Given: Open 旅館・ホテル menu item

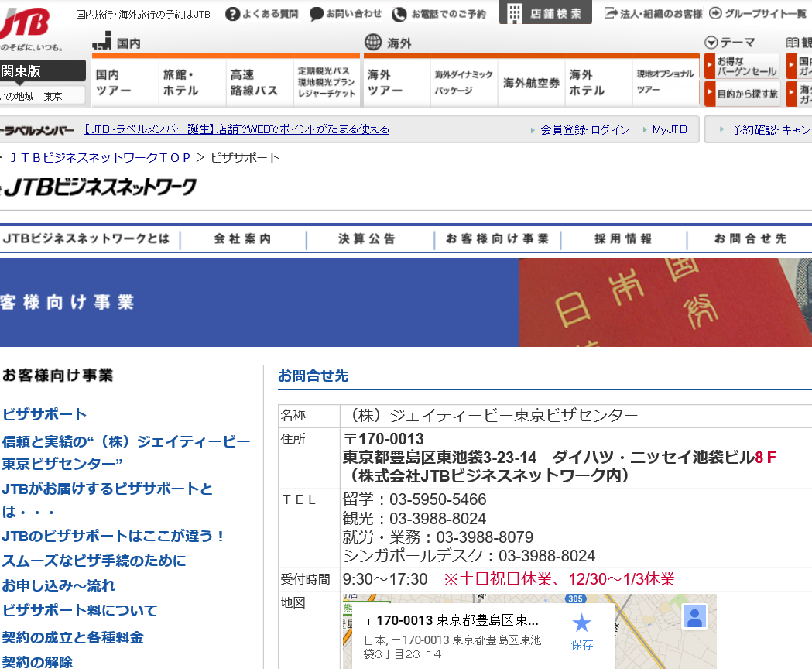Looking at the screenshot, I should [x=193, y=83].
